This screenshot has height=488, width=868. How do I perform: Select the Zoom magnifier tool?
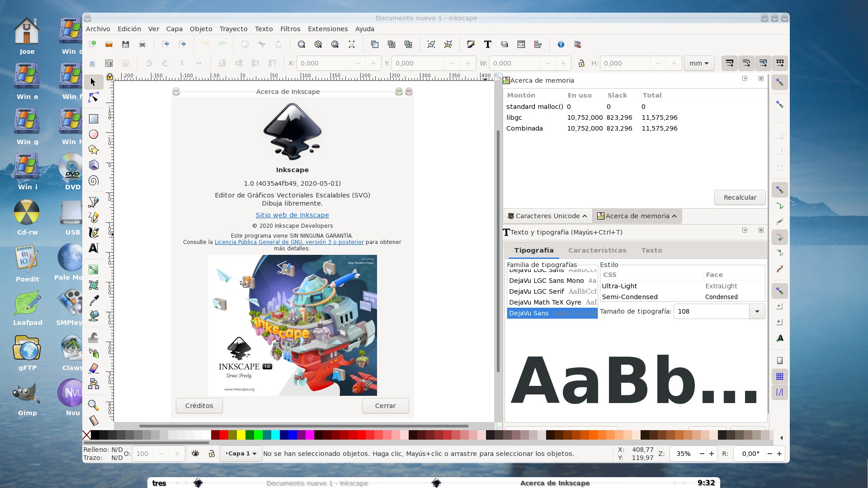click(x=94, y=405)
